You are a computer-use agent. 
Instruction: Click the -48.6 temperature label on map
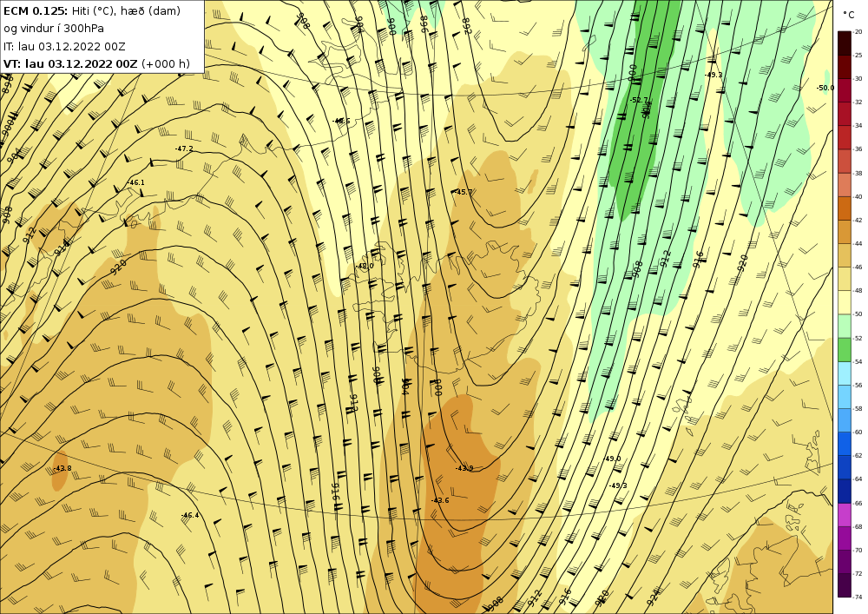(x=341, y=121)
